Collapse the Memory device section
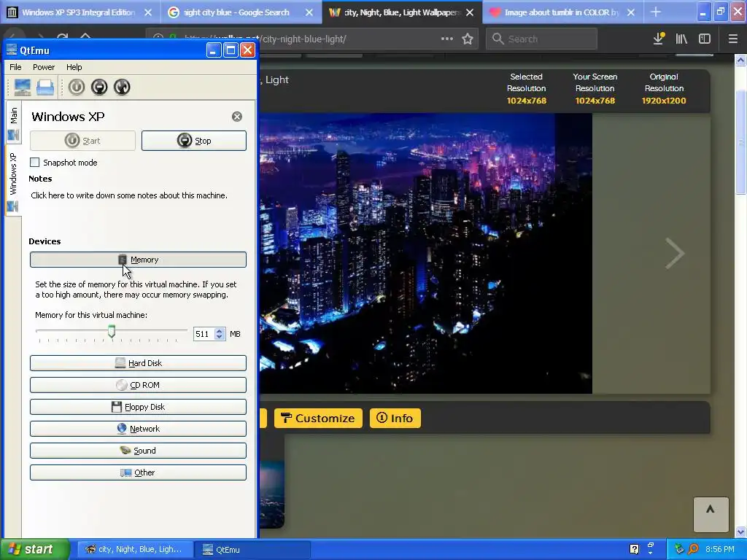Viewport: 747px width, 560px height. pos(138,260)
